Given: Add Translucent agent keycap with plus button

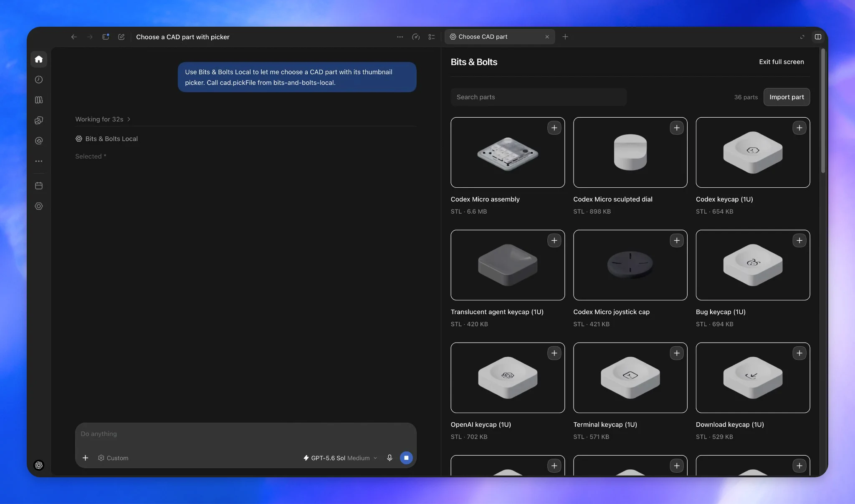Looking at the screenshot, I should click(554, 241).
